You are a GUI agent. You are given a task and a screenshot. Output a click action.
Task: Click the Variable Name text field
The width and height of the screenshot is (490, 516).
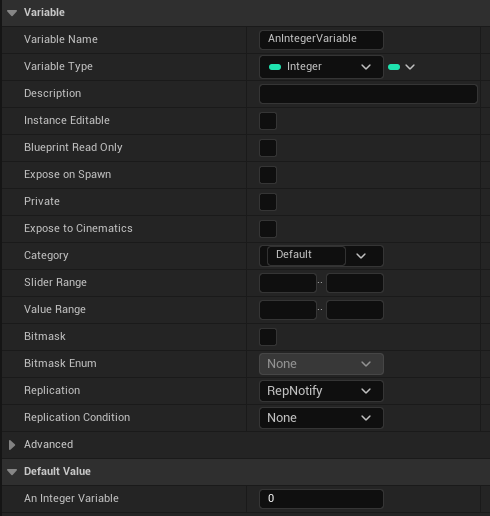point(321,39)
